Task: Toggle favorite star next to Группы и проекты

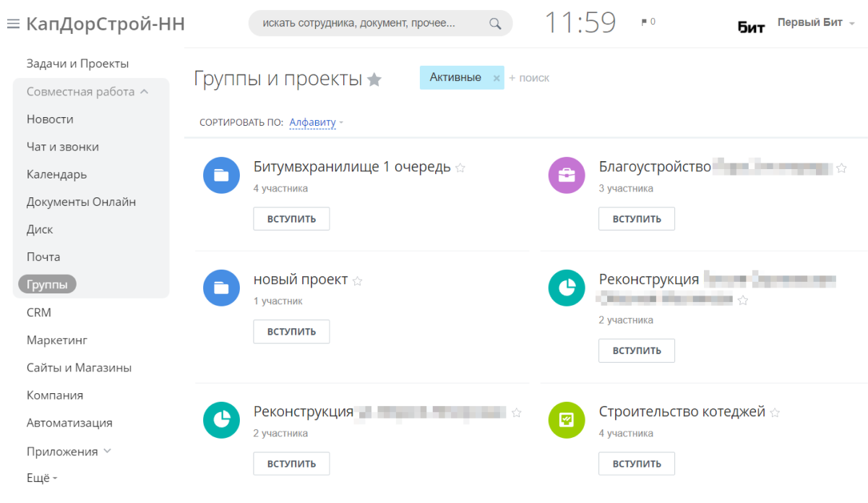Action: tap(374, 80)
